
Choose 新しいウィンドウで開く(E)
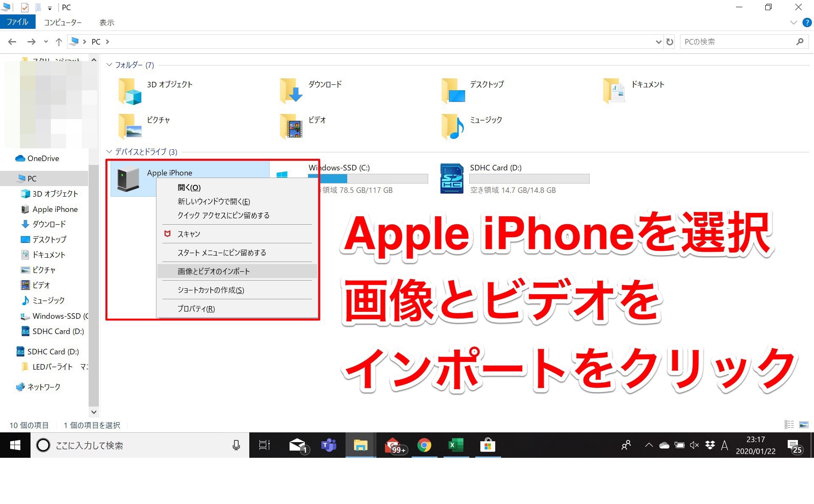pos(237,201)
